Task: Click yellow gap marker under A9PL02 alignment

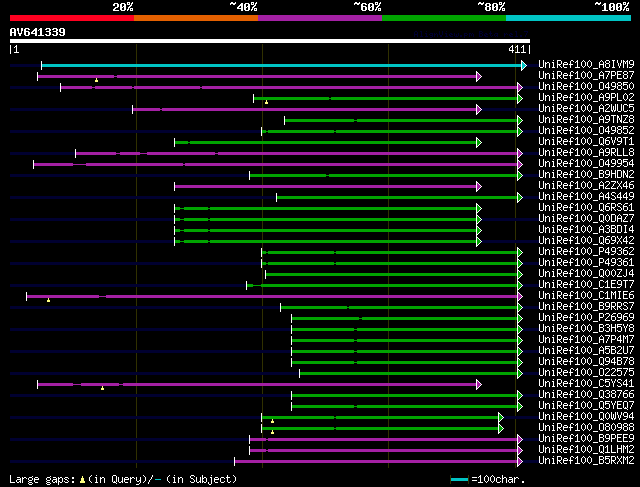Action: click(267, 102)
